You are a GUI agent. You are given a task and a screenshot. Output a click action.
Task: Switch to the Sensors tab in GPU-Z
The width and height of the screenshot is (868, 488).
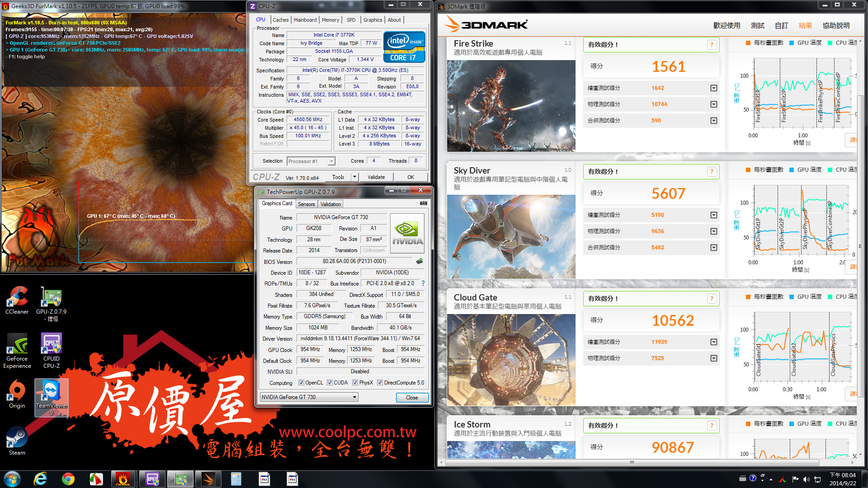click(x=306, y=204)
